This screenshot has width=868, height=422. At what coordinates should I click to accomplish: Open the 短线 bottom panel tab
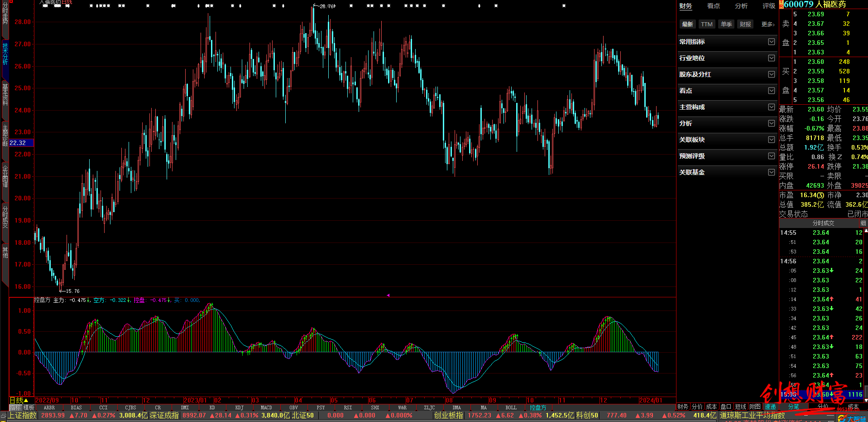[740, 407]
